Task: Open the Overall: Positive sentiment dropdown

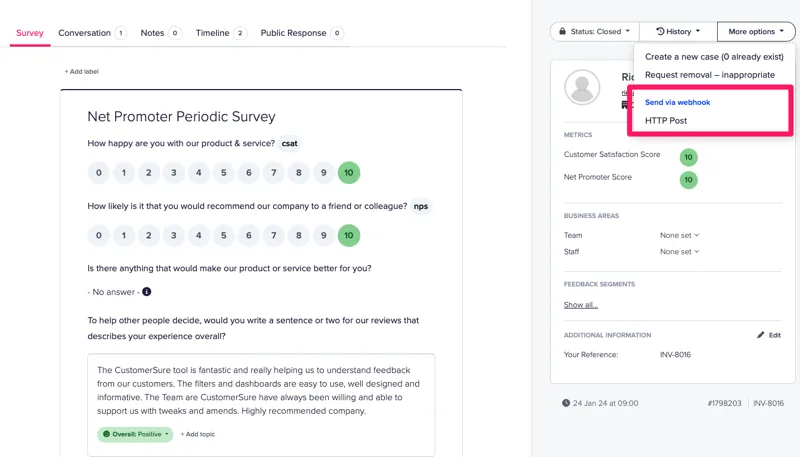Action: tap(135, 435)
